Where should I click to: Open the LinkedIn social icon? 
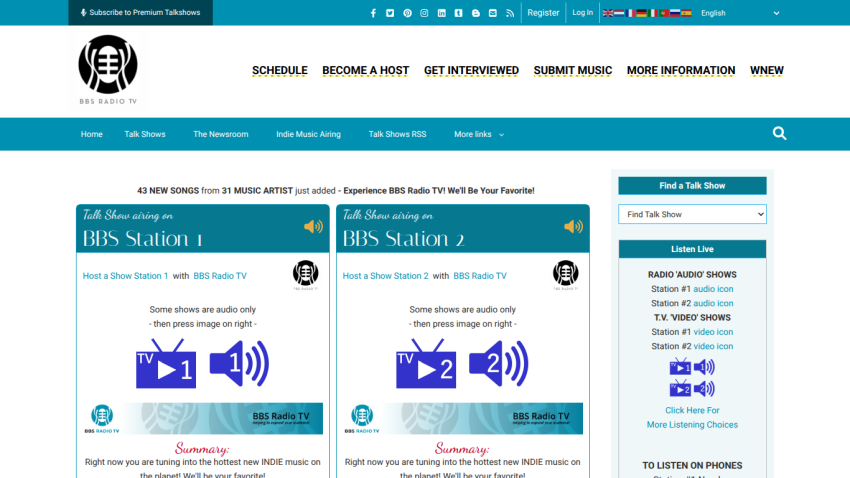point(442,13)
